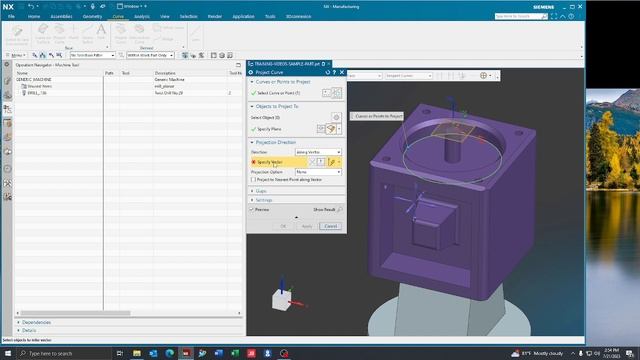Open Windows Start menu
640x360 pixels.
(x=7, y=353)
